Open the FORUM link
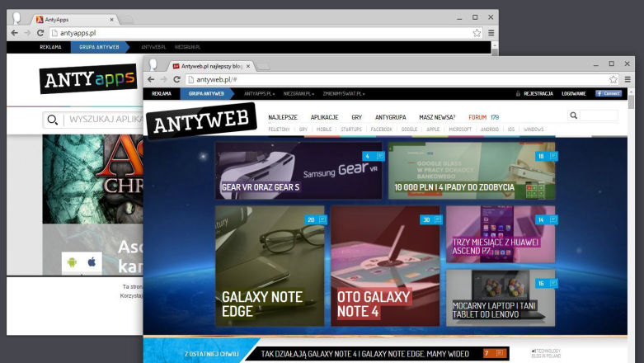Image resolution: width=644 pixels, height=363 pixels. point(477,117)
